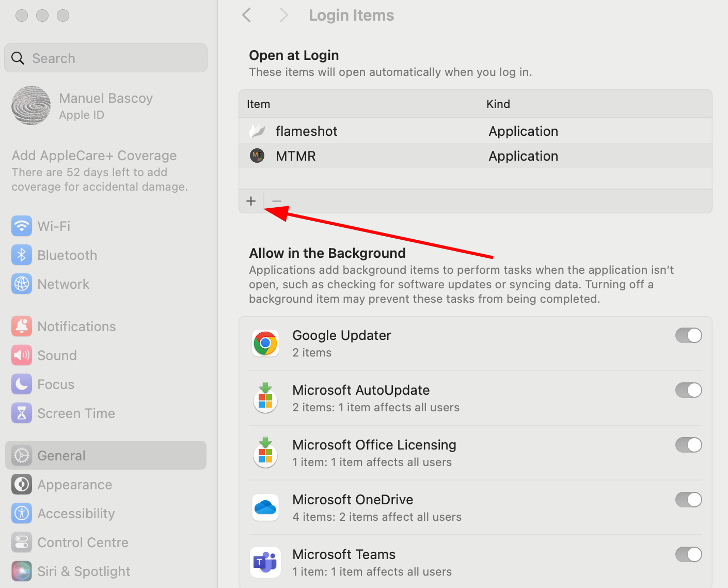The height and width of the screenshot is (588, 728).
Task: Click the minus button to remove login item
Action: click(277, 201)
